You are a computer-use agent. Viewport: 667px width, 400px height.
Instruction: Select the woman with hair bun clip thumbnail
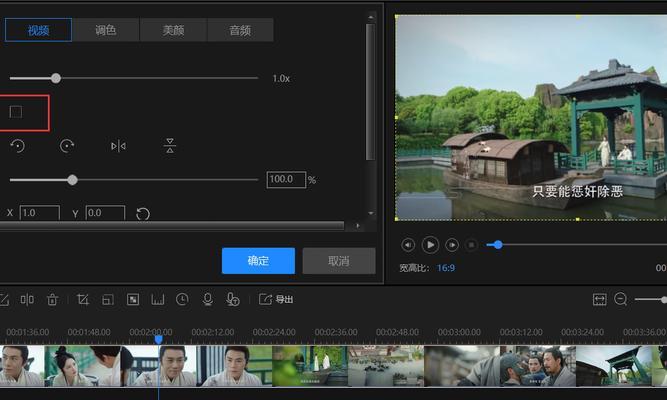tap(82, 366)
